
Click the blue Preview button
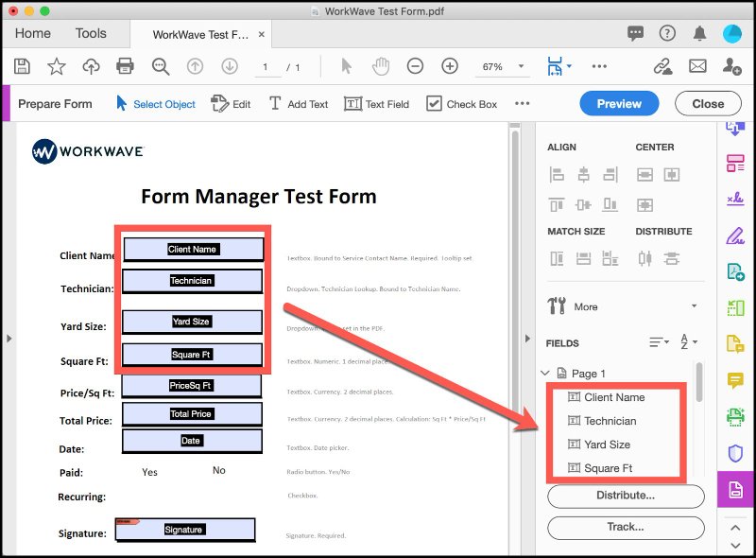point(619,104)
